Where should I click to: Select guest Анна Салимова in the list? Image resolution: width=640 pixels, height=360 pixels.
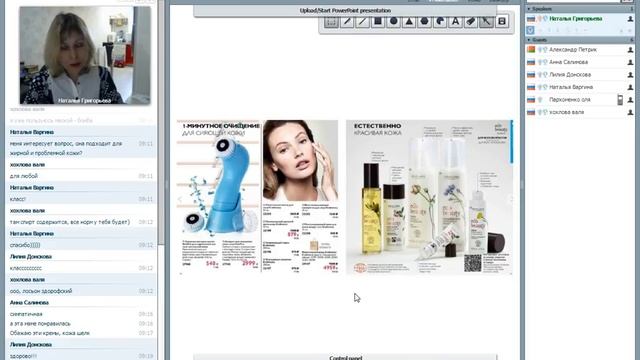click(x=580, y=62)
